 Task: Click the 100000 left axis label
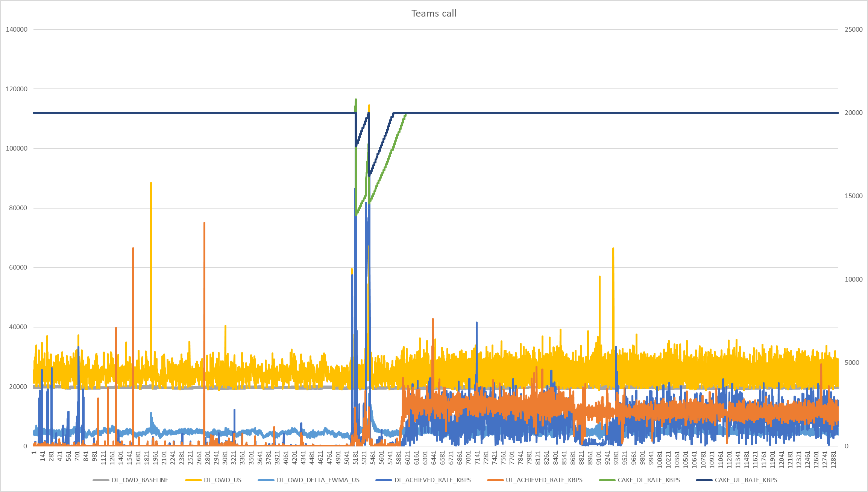coord(17,148)
